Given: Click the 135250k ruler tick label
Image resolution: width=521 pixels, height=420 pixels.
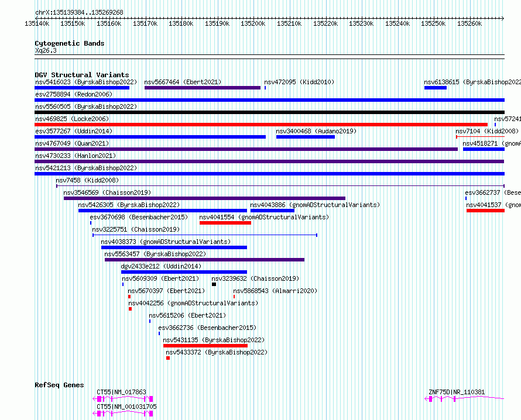Looking at the screenshot, I should click(433, 23).
